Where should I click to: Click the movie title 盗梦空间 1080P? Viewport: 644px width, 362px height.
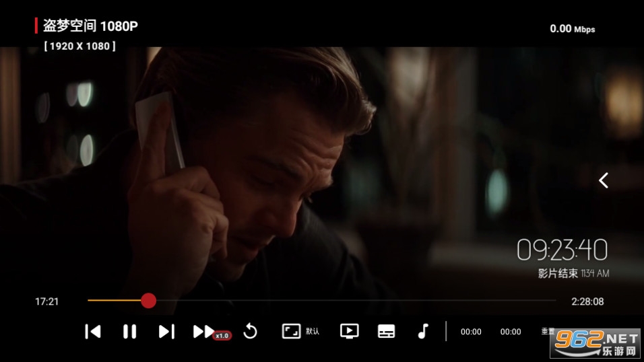pos(90,26)
